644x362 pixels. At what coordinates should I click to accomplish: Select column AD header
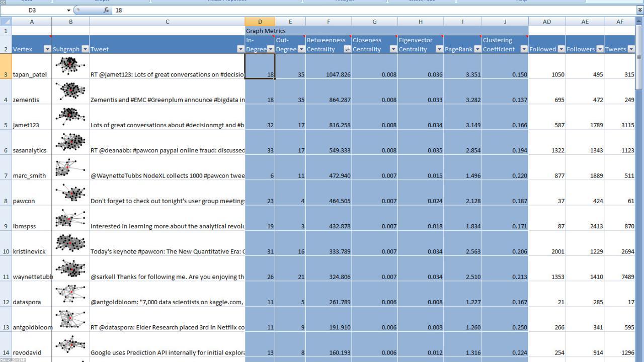(547, 22)
